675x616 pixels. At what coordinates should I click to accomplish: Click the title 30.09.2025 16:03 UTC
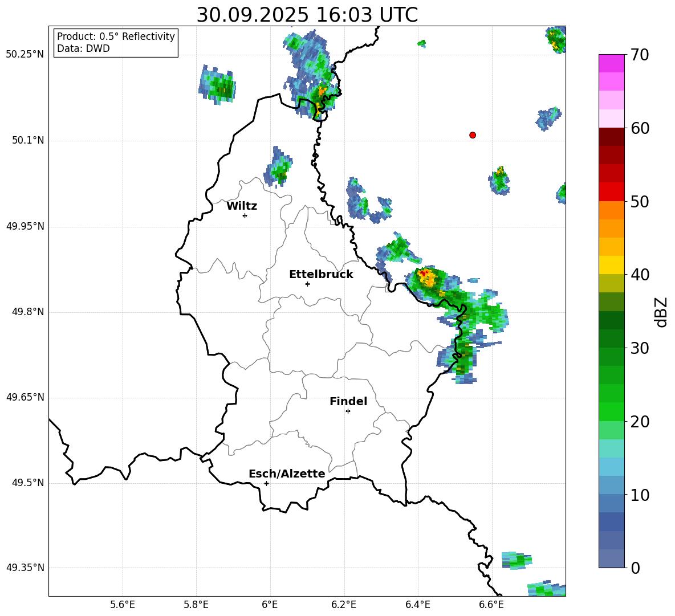[307, 15]
